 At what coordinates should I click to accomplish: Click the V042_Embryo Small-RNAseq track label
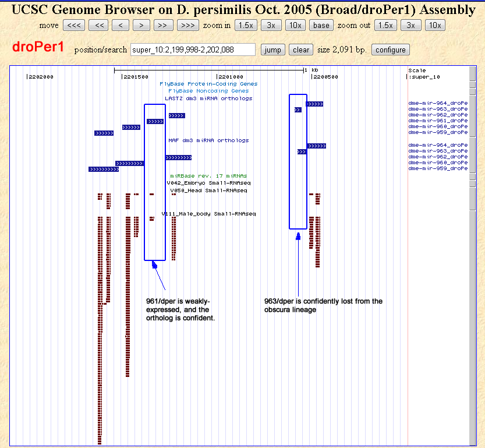(207, 182)
